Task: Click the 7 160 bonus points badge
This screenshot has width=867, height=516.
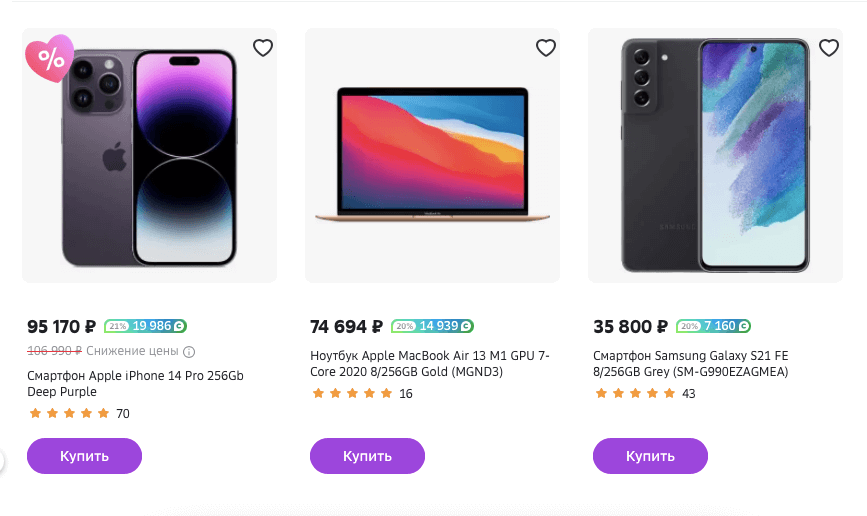Action: click(x=714, y=326)
